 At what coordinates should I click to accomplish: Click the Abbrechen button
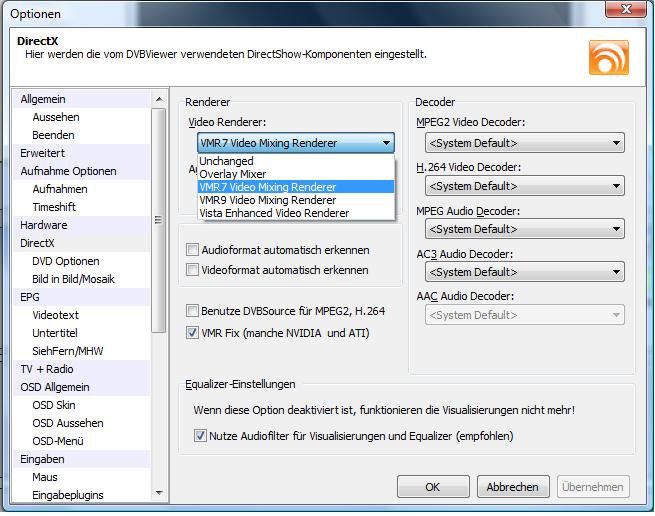(513, 487)
